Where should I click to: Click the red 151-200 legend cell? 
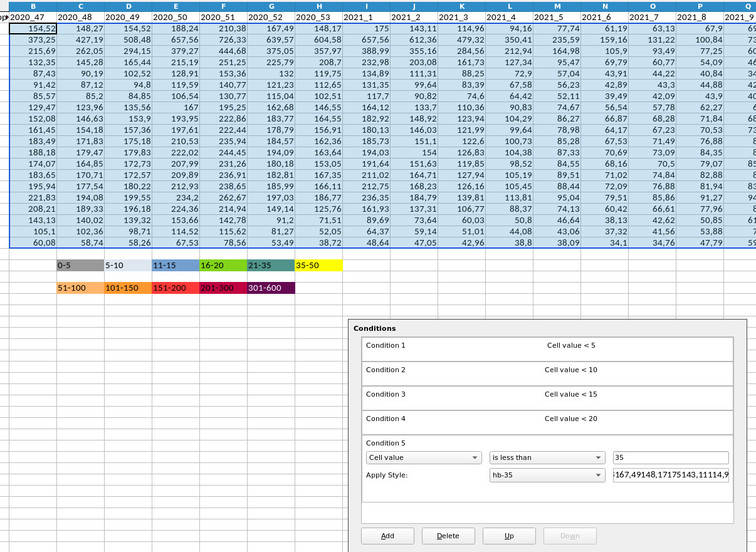pos(176,288)
